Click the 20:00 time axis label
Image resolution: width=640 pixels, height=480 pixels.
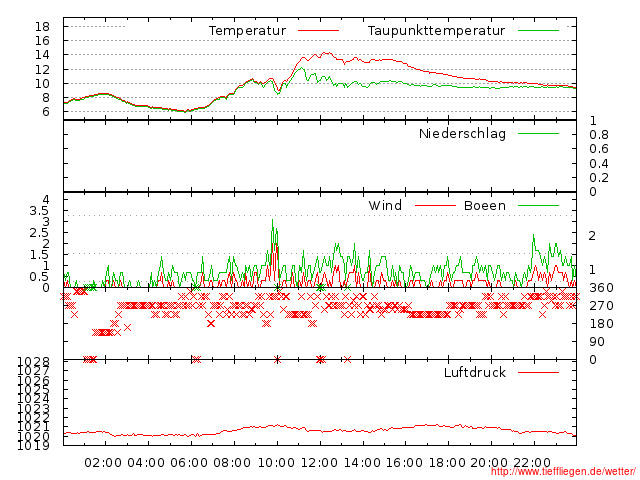[489, 463]
